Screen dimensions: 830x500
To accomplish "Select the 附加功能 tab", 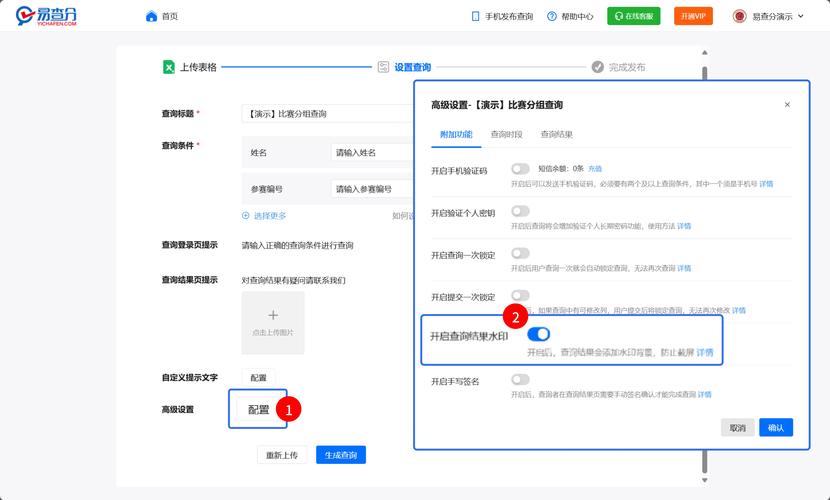I will [456, 134].
